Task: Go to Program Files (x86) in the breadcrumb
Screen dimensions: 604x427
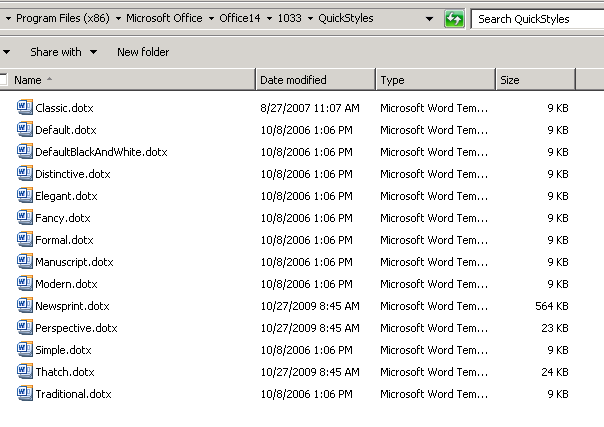Action: [63, 18]
